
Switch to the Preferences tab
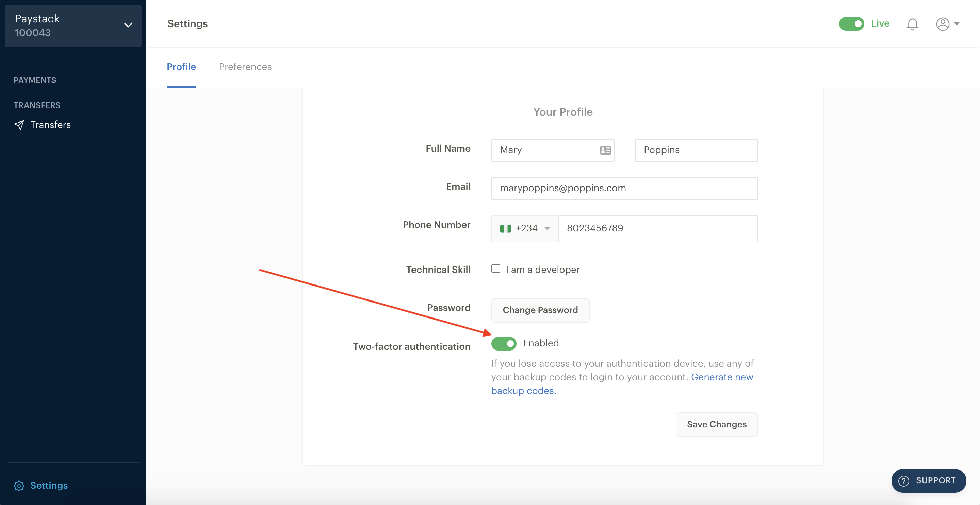pyautogui.click(x=245, y=66)
